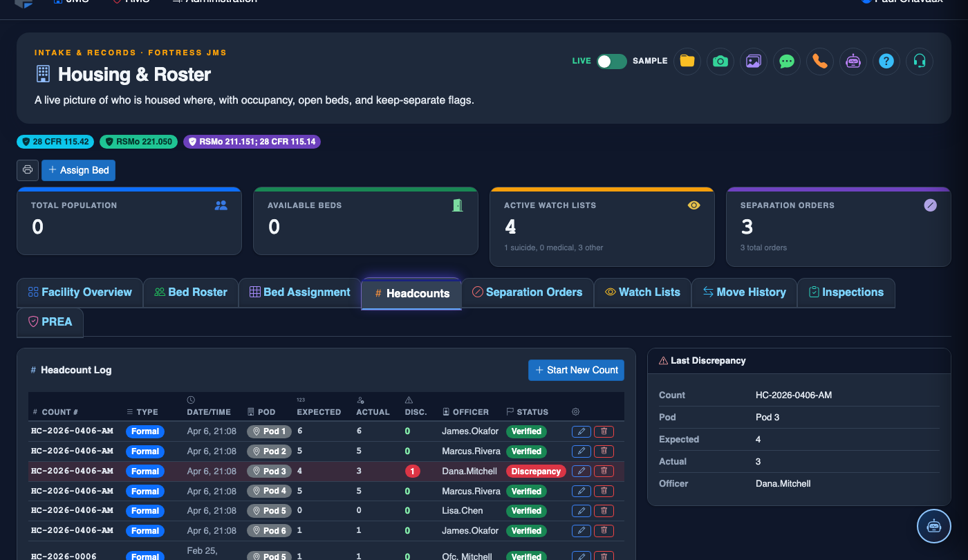The width and height of the screenshot is (968, 560).
Task: Toggle the Live/Sample data switch
Action: click(x=612, y=61)
